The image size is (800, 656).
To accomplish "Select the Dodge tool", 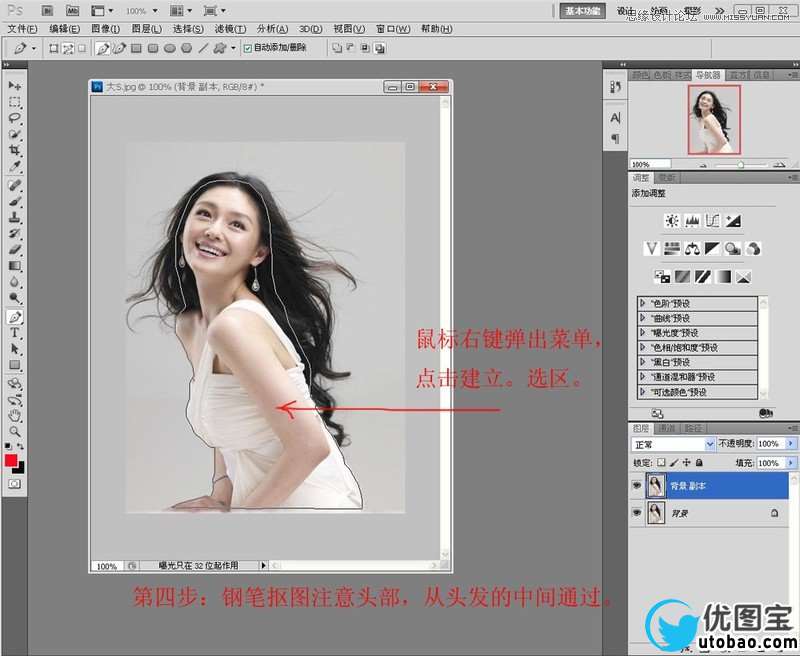I will [15, 298].
